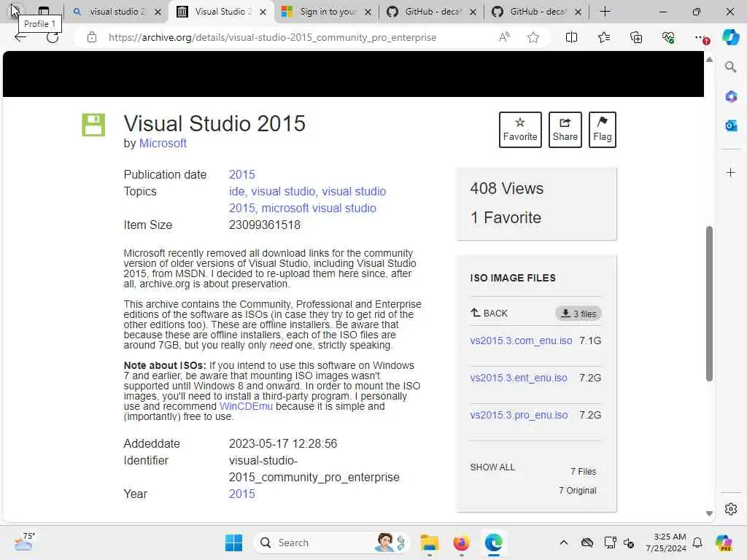Open weather widget showing 75°
The width and height of the screenshot is (747, 560).
[25, 542]
